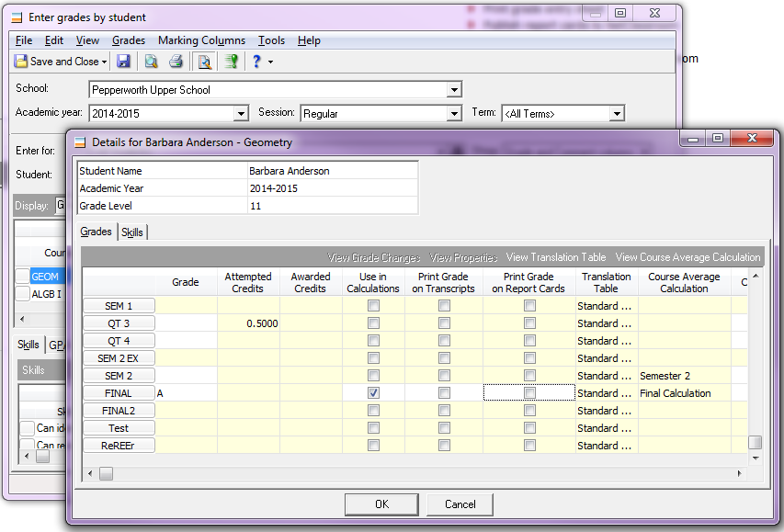Image resolution: width=784 pixels, height=532 pixels.
Task: Click the FINAL row header button
Action: coord(119,393)
